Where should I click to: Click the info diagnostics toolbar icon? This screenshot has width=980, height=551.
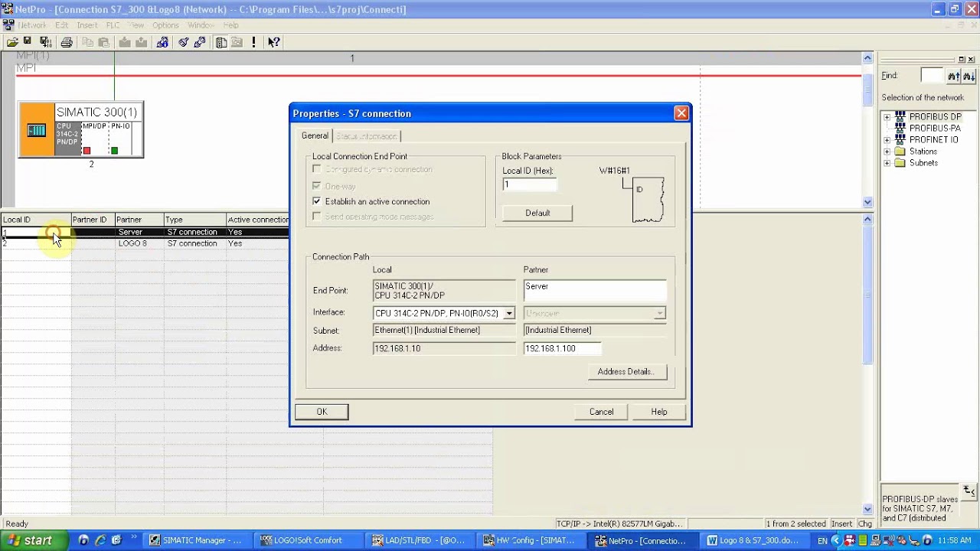(162, 42)
